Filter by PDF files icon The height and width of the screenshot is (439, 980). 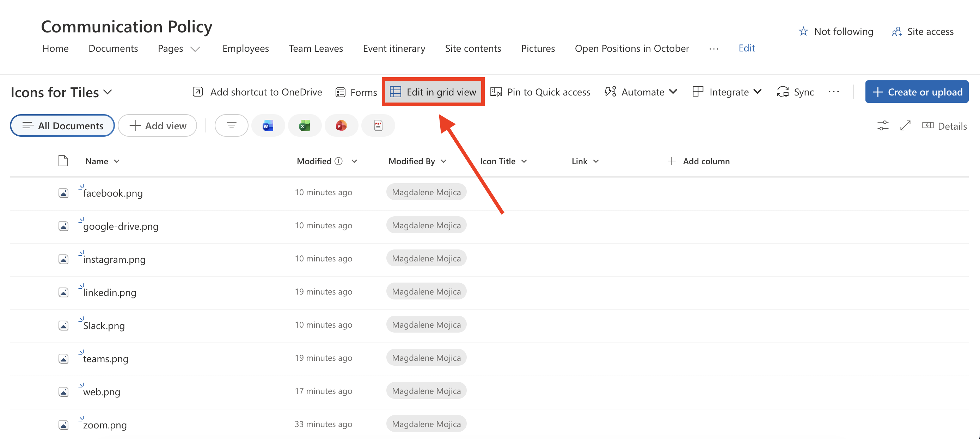pos(378,125)
